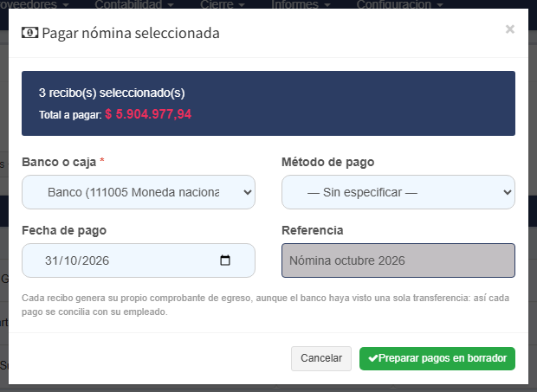The height and width of the screenshot is (392, 537).
Task: Open the Método de pago dropdown
Action: 398,192
